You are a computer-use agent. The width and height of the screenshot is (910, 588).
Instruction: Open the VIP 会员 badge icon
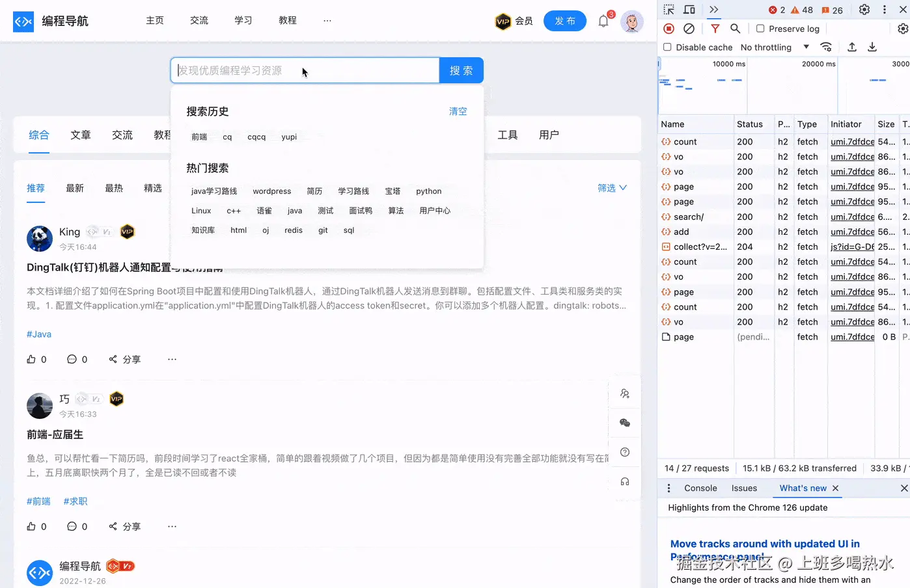coord(503,21)
